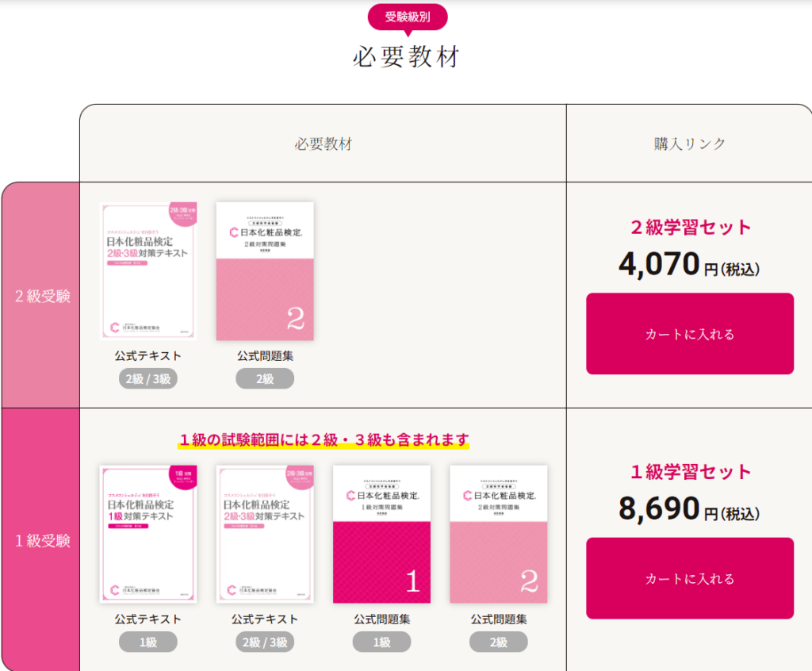Select the 2級 badge under 公式問題集 in 2級受験 row
The image size is (812, 671).
(265, 379)
